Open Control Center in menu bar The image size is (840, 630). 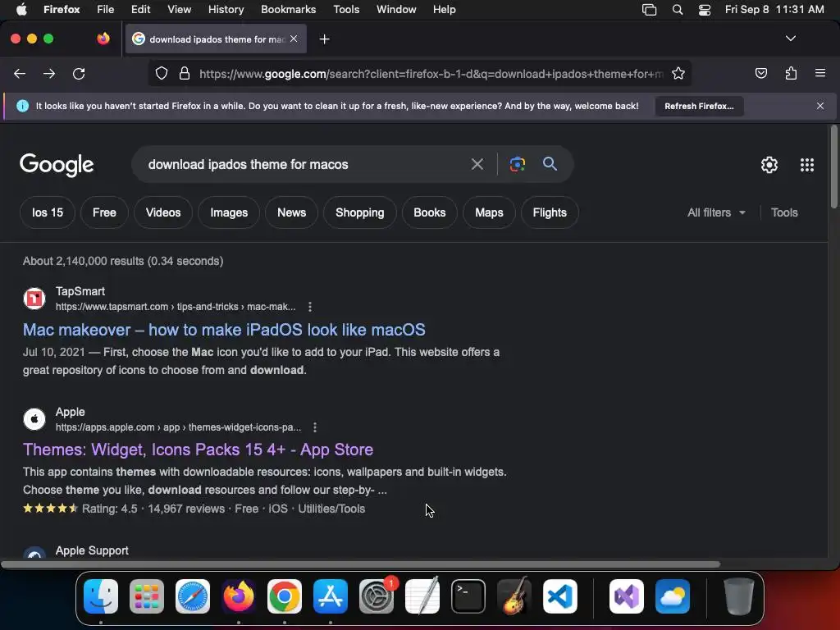pyautogui.click(x=705, y=9)
